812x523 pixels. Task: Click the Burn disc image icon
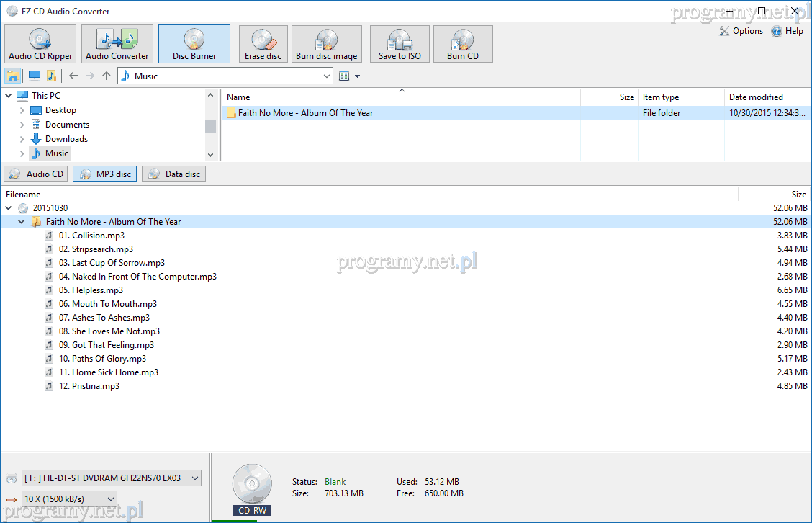[x=326, y=44]
